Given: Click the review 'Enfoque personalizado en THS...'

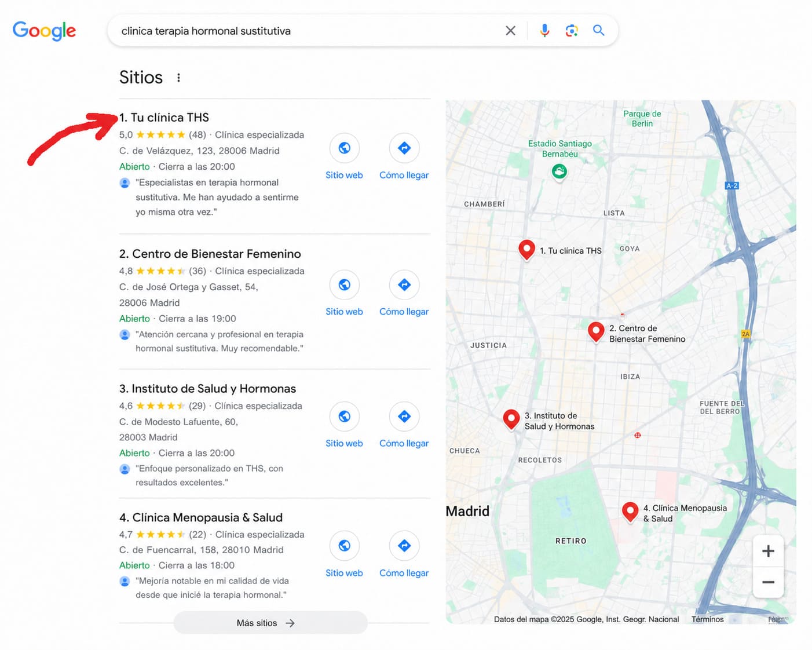Looking at the screenshot, I should point(209,476).
